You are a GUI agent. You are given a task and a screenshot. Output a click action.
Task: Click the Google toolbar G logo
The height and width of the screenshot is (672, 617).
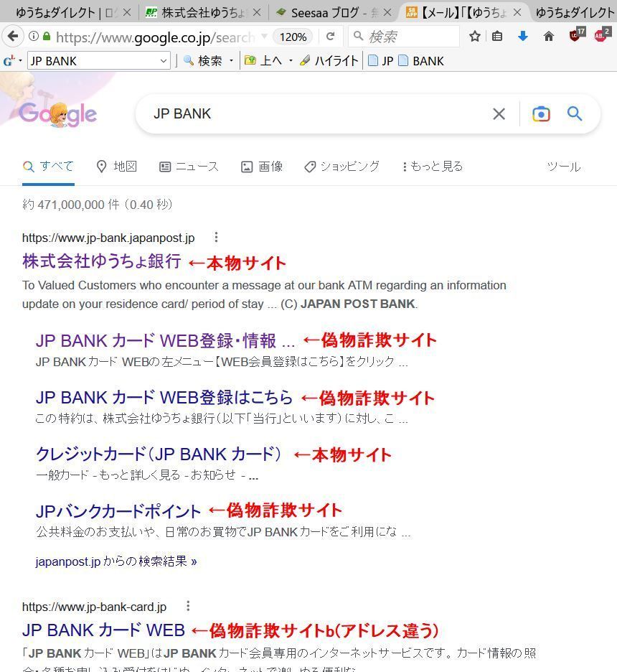pyautogui.click(x=9, y=61)
